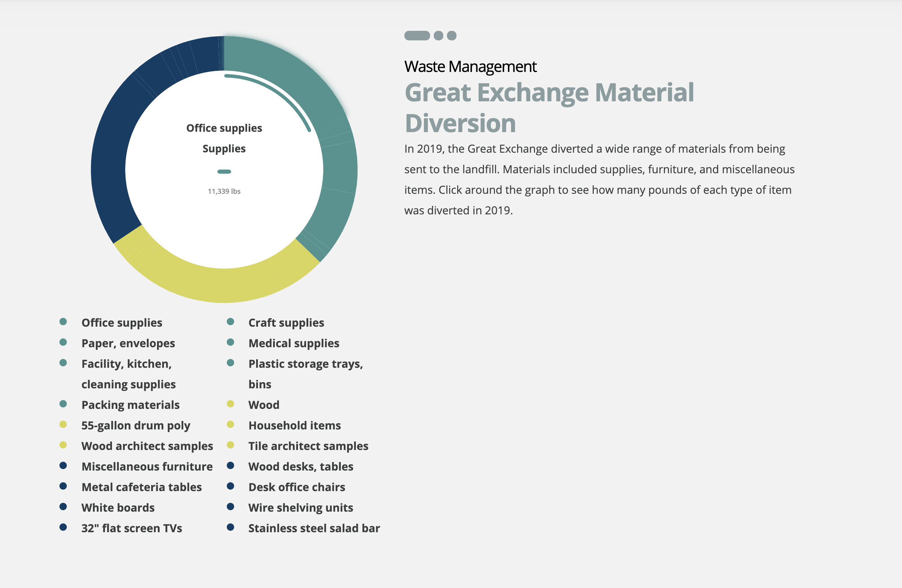Select the Wood legend item
902x588 pixels.
264,405
